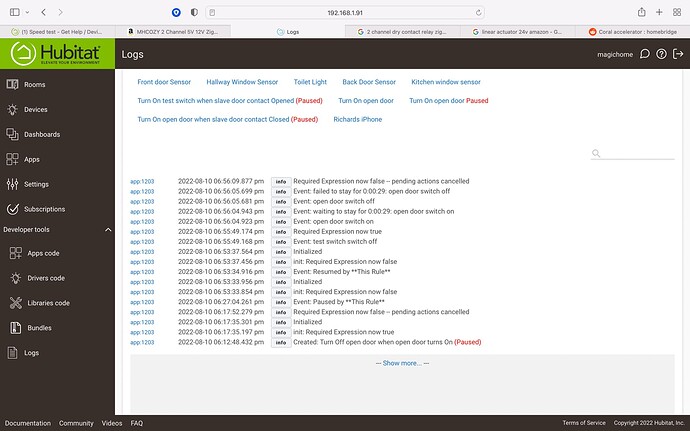Switch to the Speed test browser tab

click(57, 32)
